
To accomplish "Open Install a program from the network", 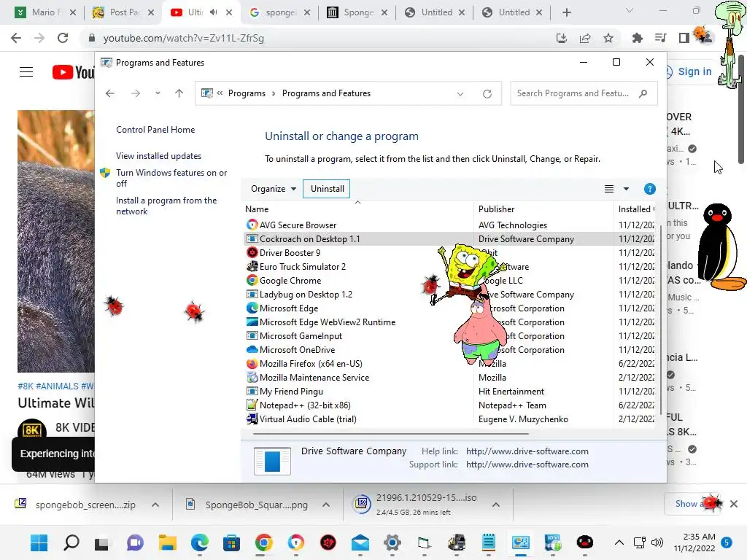I will (166, 206).
